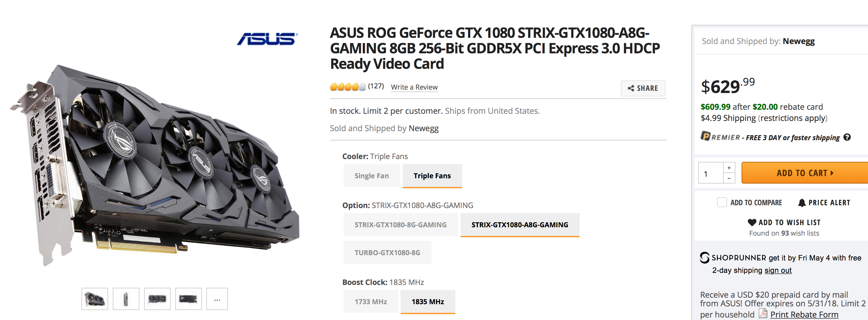The height and width of the screenshot is (320, 868).
Task: Show more product images via ellipsis thumbnail
Action: tap(217, 299)
